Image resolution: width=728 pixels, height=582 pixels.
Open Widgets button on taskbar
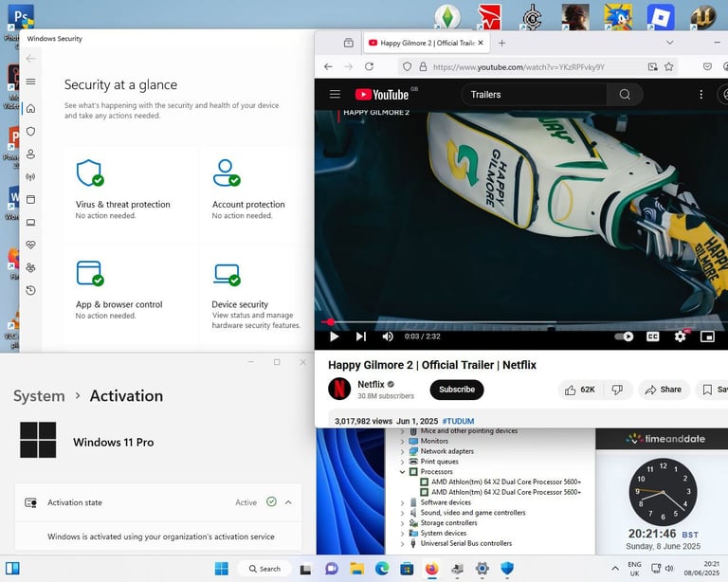pyautogui.click(x=12, y=568)
